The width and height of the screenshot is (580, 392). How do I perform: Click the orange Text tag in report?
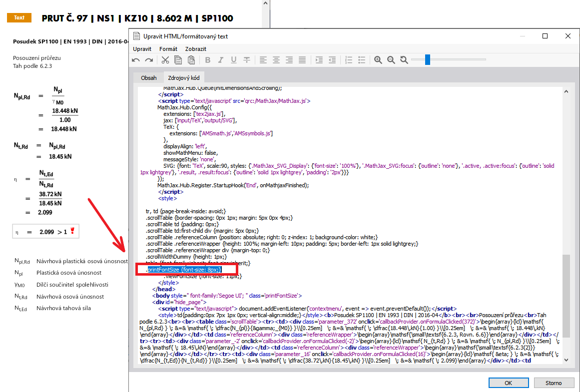(19, 17)
